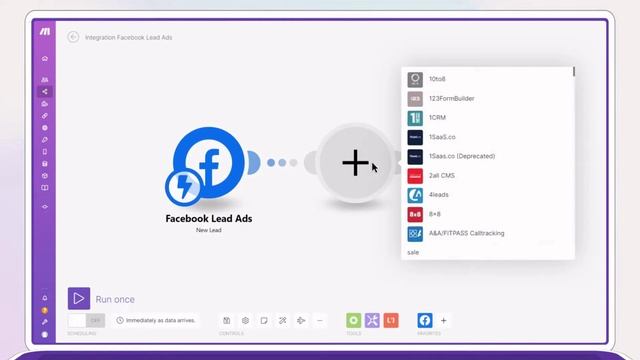Select 1Saas.co (Deprecated) from the list

[487, 156]
